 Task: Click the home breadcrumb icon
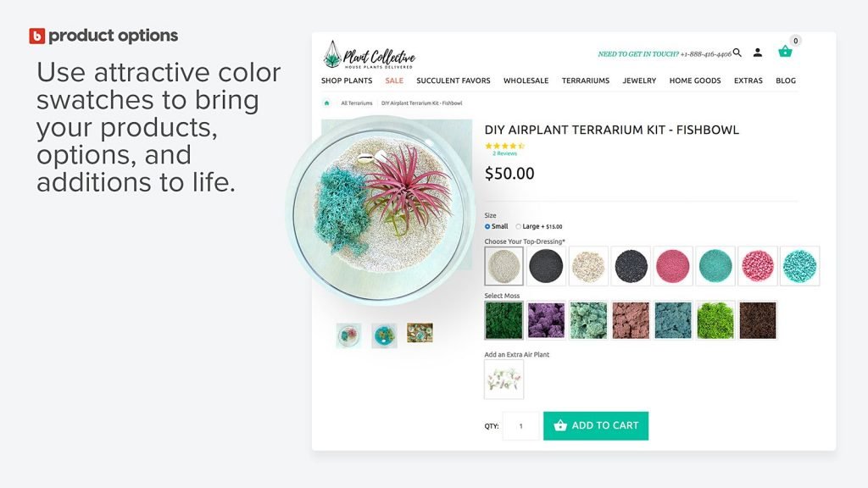pos(326,103)
